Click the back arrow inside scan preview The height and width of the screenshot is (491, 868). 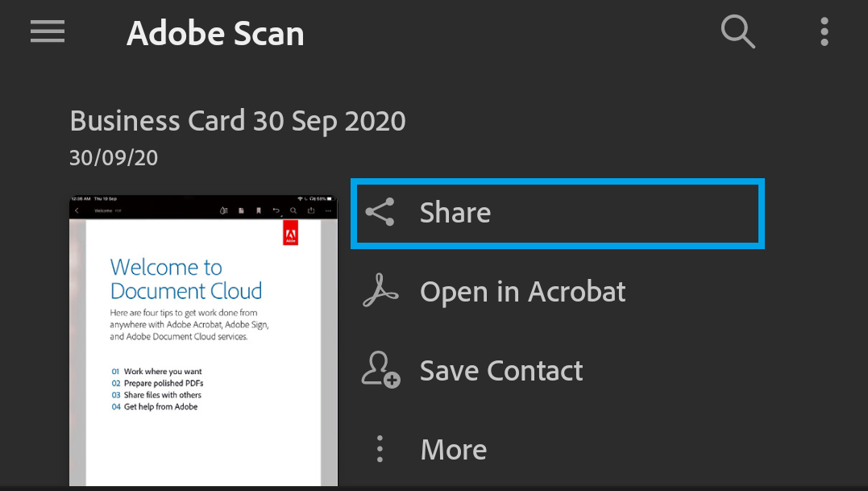pos(77,210)
